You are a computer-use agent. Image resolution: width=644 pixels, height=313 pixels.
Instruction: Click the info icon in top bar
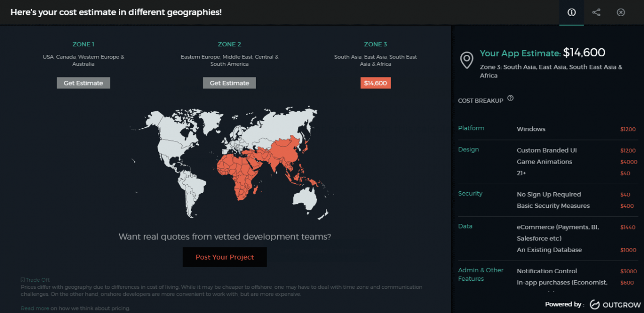coord(572,13)
